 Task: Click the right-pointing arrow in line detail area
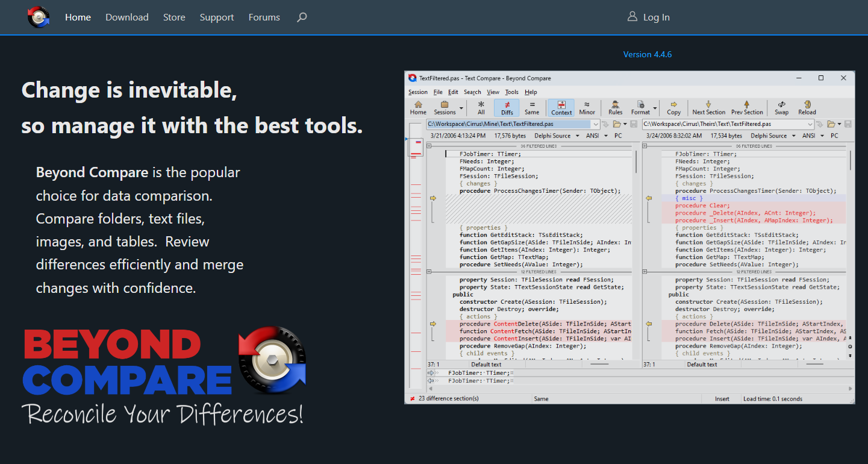(x=430, y=373)
